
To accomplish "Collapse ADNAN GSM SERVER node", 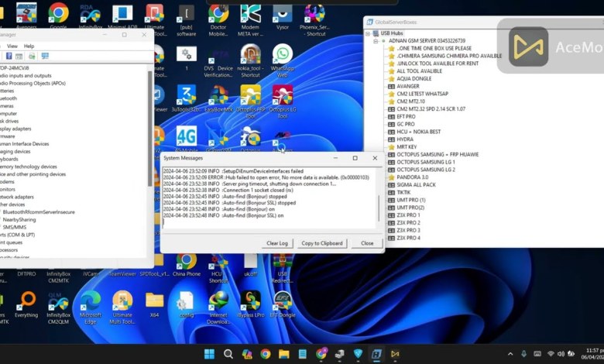I will (374, 40).
